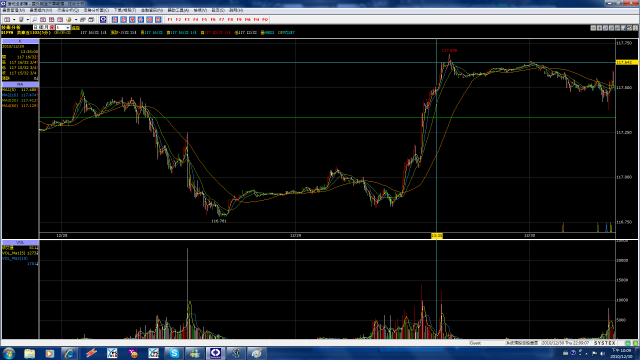Click the magnifier zoom icon in toolbar
The width and height of the screenshot is (640, 360).
pos(34,19)
